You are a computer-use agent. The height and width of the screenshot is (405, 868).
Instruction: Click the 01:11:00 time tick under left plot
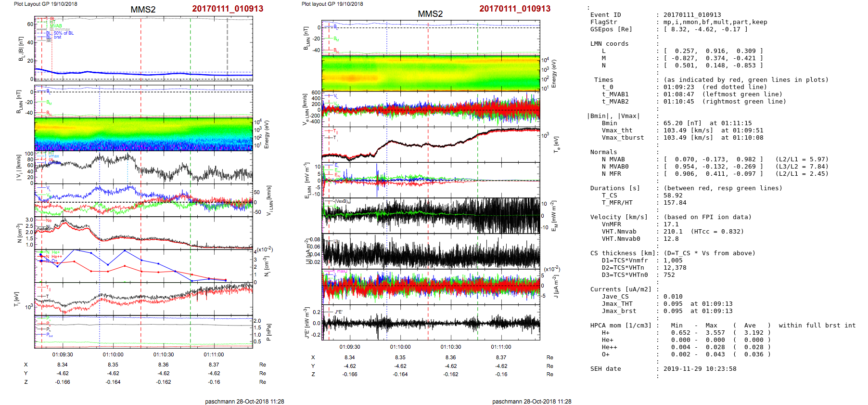pos(214,354)
